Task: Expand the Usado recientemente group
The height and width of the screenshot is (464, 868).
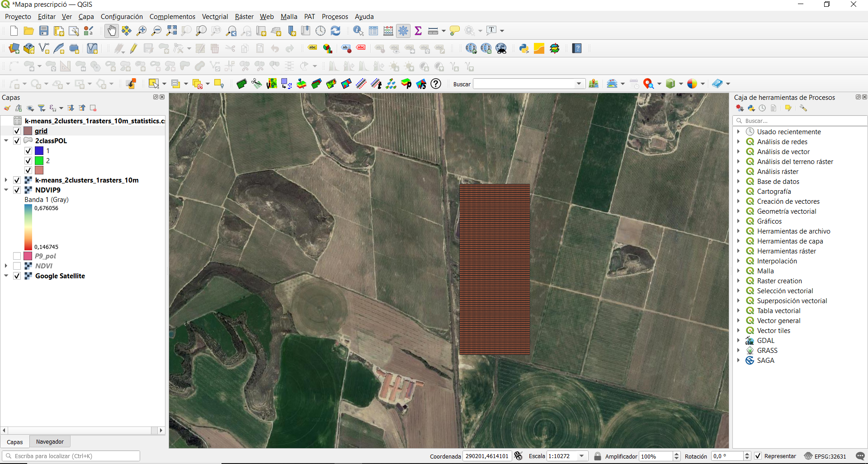Action: [x=738, y=132]
